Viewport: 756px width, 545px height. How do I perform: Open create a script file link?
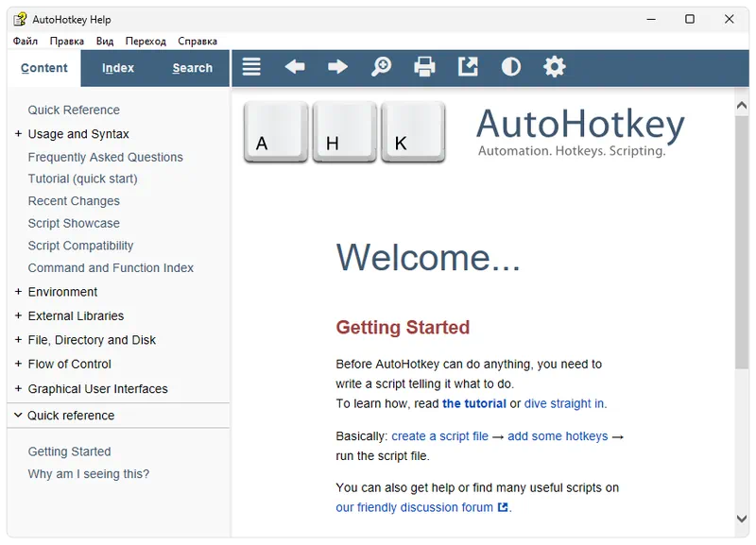tap(439, 436)
